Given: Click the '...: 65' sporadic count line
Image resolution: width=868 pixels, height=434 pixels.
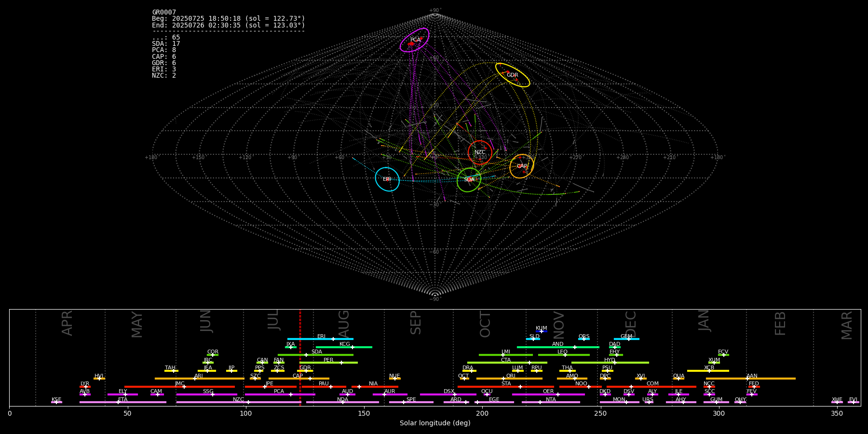Looking at the screenshot, I should pyautogui.click(x=166, y=38).
